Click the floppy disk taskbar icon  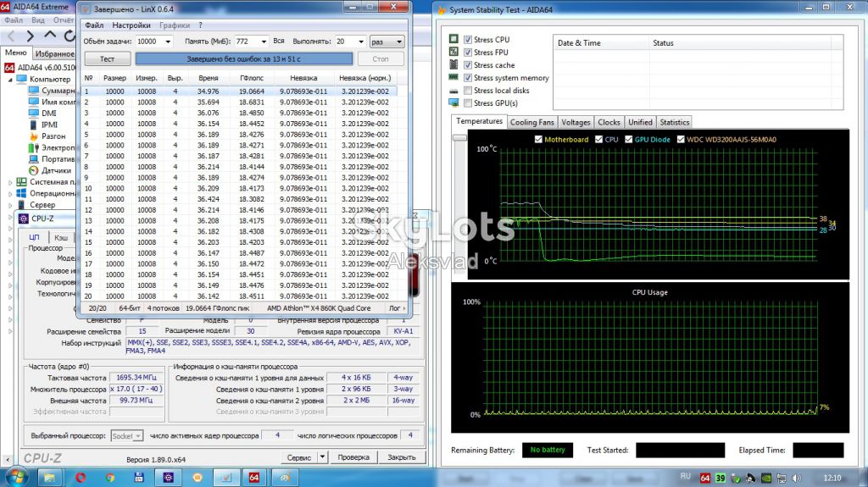(139, 477)
